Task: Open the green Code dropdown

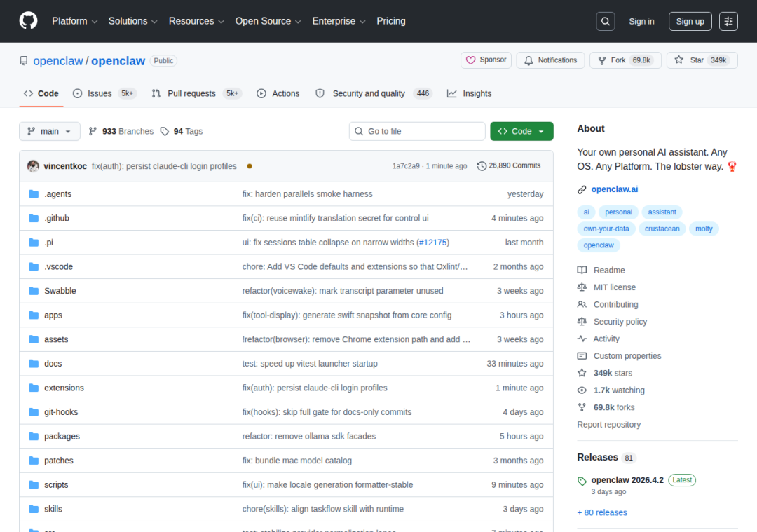Action: pyautogui.click(x=521, y=131)
